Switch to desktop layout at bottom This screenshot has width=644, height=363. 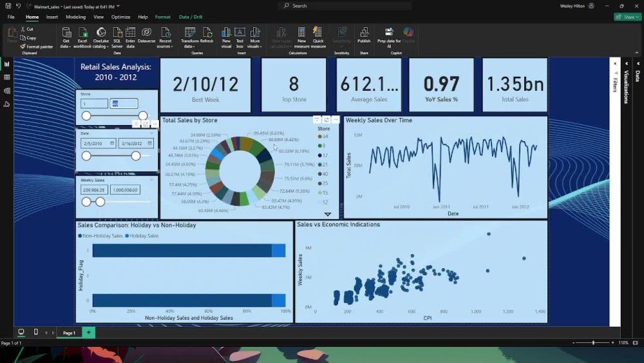click(21, 332)
